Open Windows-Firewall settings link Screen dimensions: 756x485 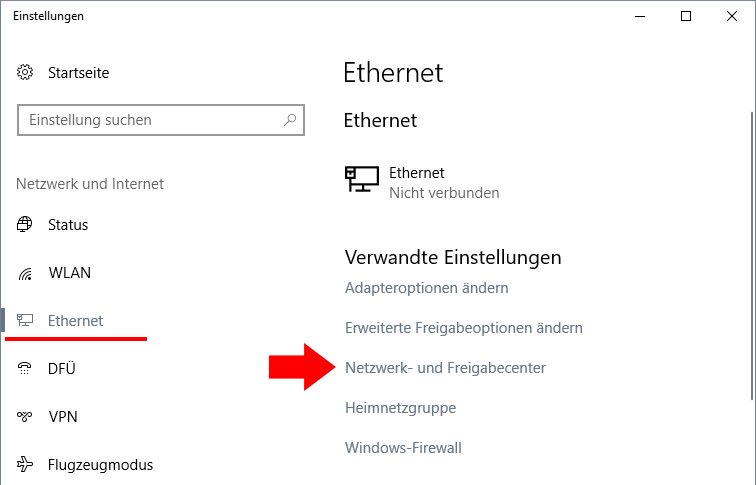[x=404, y=448]
